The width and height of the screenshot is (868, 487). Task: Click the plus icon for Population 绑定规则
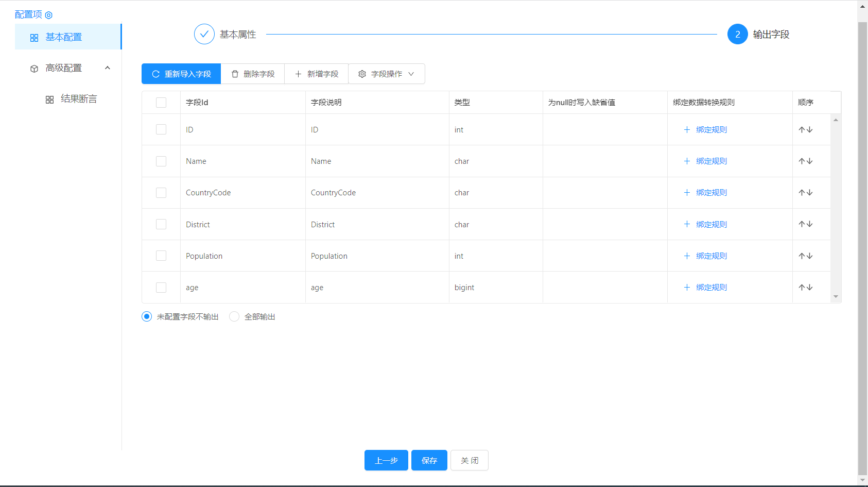coord(687,256)
